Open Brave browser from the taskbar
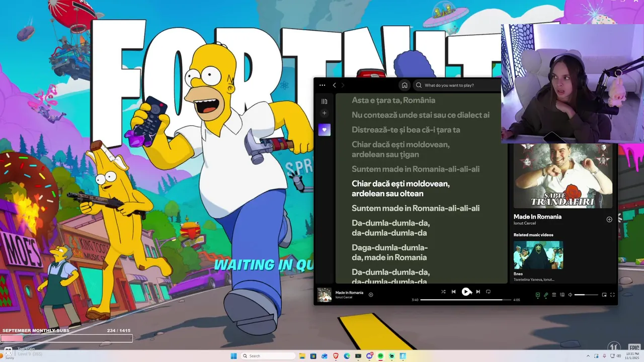 click(x=336, y=356)
